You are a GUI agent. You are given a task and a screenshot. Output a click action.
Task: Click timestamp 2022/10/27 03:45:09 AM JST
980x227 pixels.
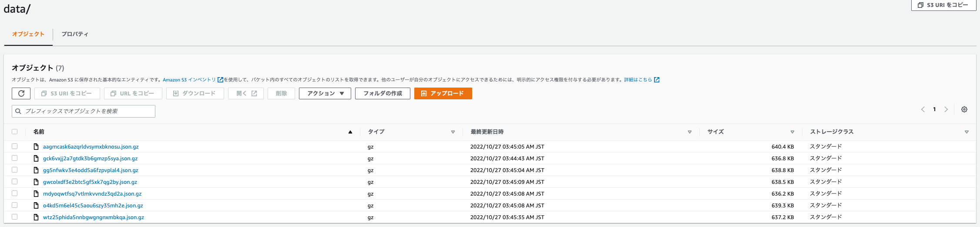(507, 182)
